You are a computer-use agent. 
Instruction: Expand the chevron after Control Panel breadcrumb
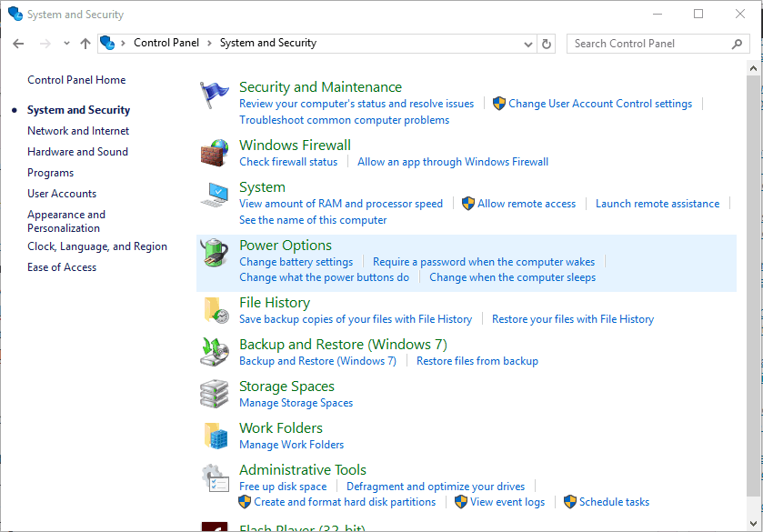[209, 43]
